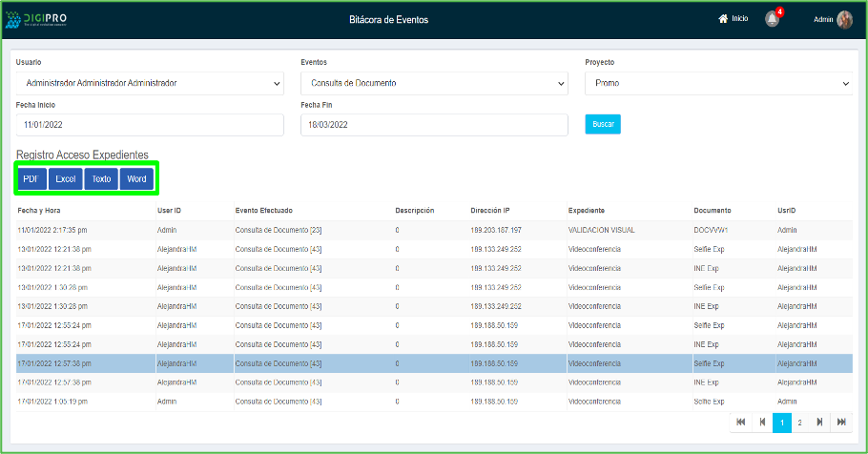Go to previous page arrow

pos(762,422)
